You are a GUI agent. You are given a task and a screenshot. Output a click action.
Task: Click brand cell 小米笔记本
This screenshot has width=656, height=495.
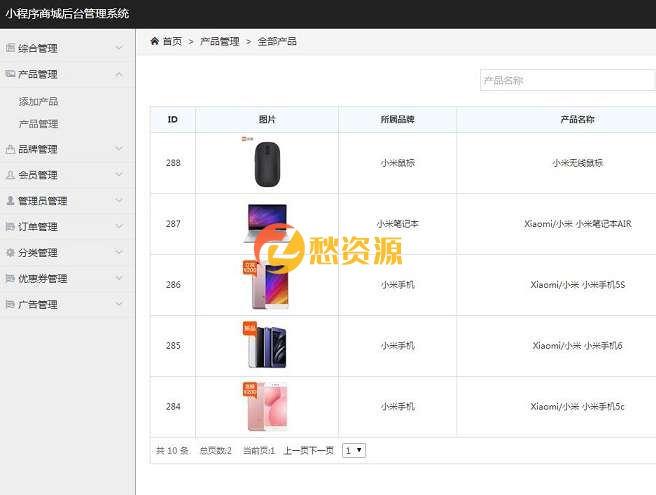coord(397,224)
